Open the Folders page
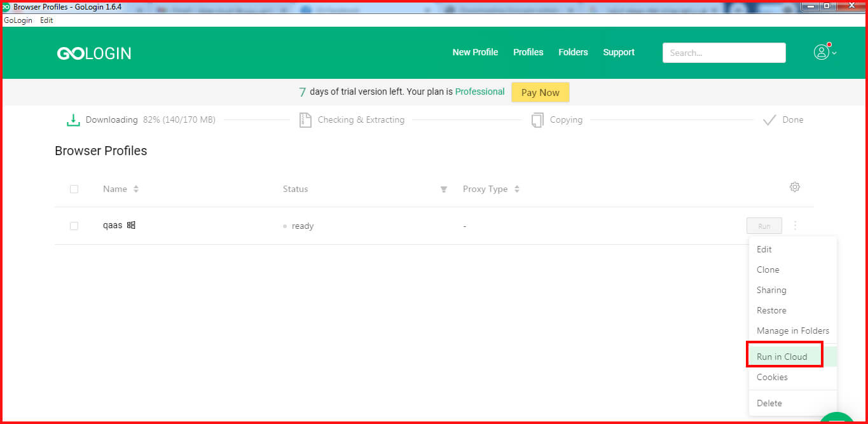Viewport: 868px width, 424px height. 573,52
